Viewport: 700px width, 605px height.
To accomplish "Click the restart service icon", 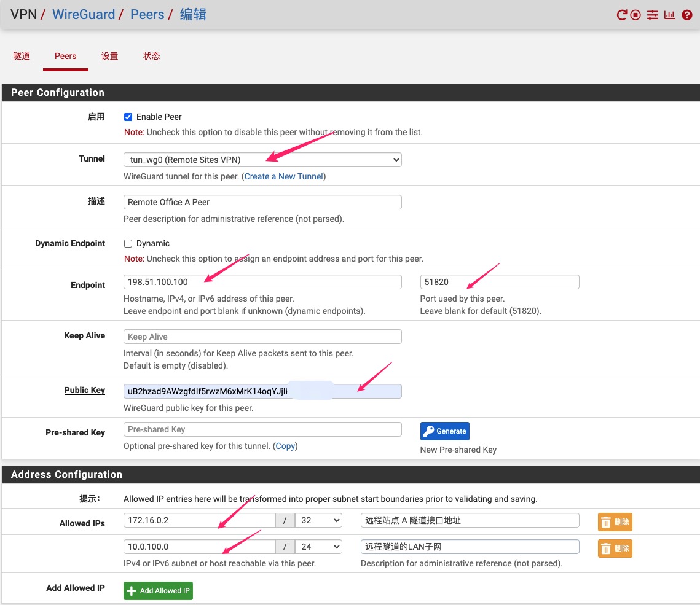I will [622, 15].
